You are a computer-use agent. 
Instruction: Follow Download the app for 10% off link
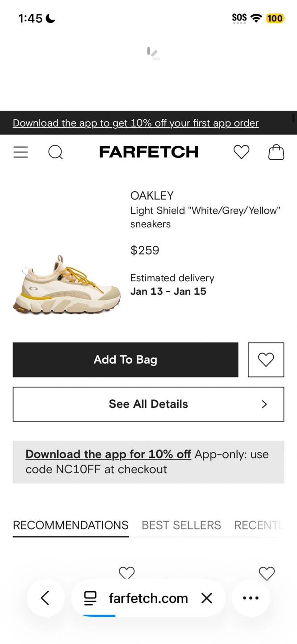[108, 454]
